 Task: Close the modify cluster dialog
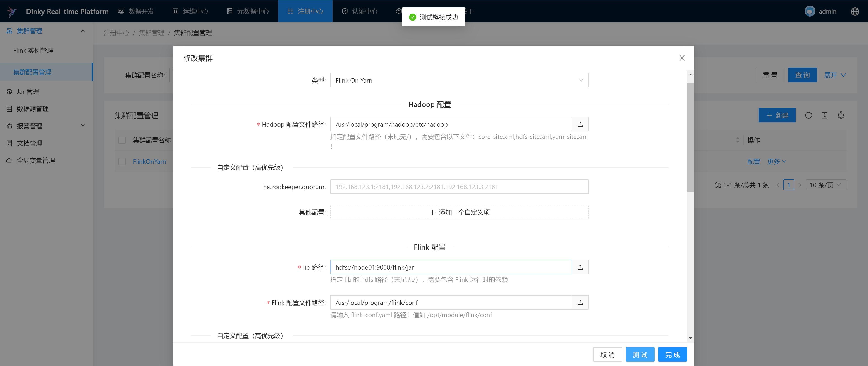coord(682,58)
